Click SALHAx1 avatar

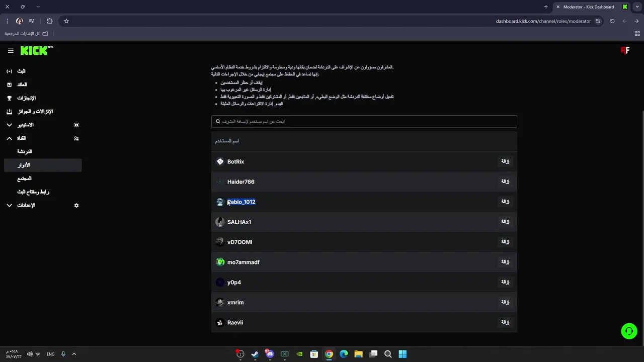[220, 222]
